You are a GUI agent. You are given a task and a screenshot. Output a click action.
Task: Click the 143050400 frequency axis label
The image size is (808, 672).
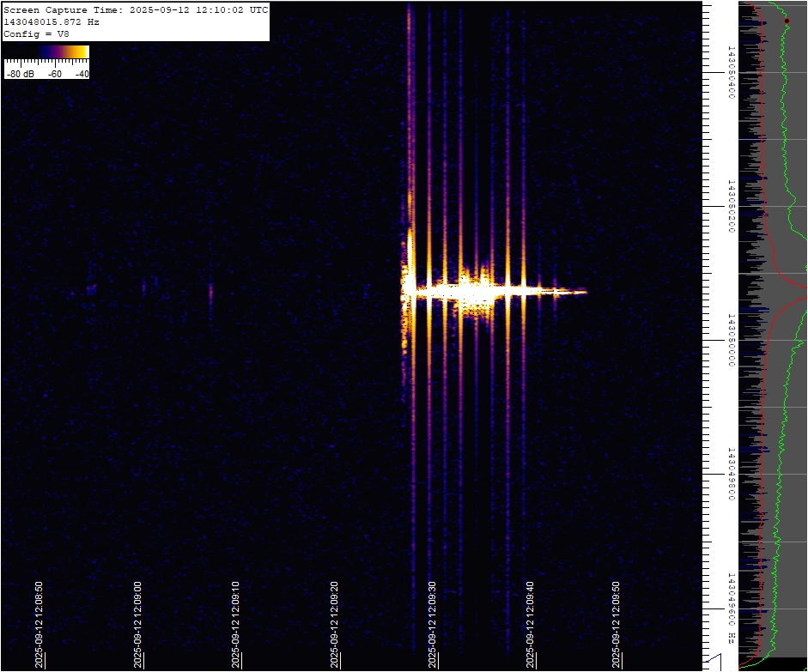[x=731, y=72]
